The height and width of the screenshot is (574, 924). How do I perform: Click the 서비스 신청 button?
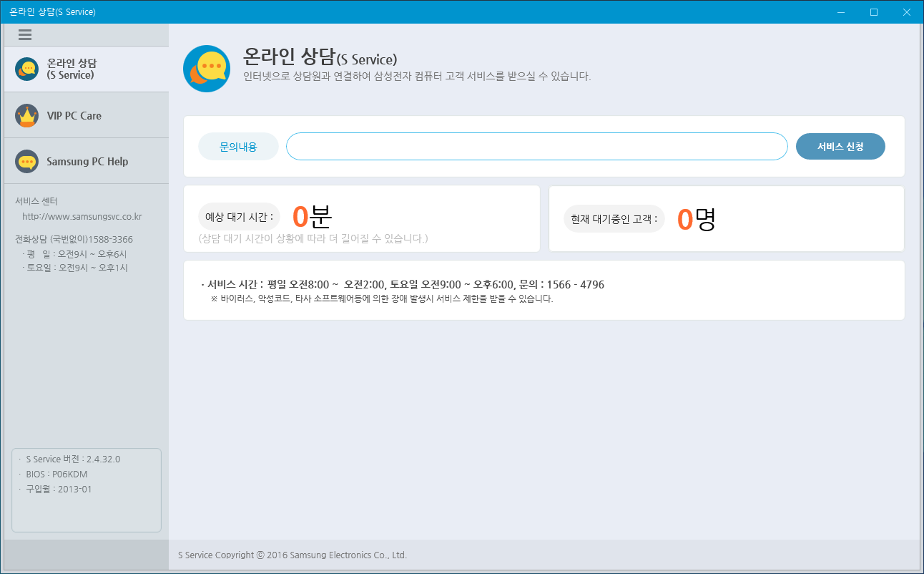pyautogui.click(x=840, y=146)
